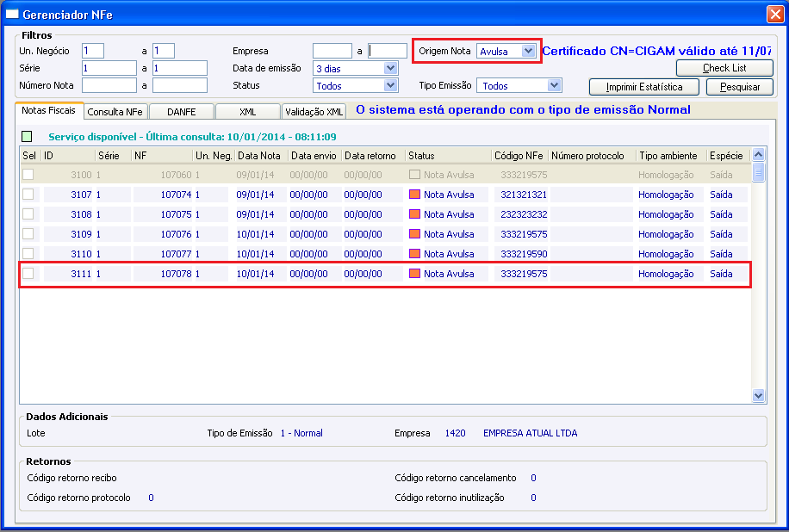Click the notes list scrollbar thumb
Screen dimensions: 789x532
click(758, 172)
